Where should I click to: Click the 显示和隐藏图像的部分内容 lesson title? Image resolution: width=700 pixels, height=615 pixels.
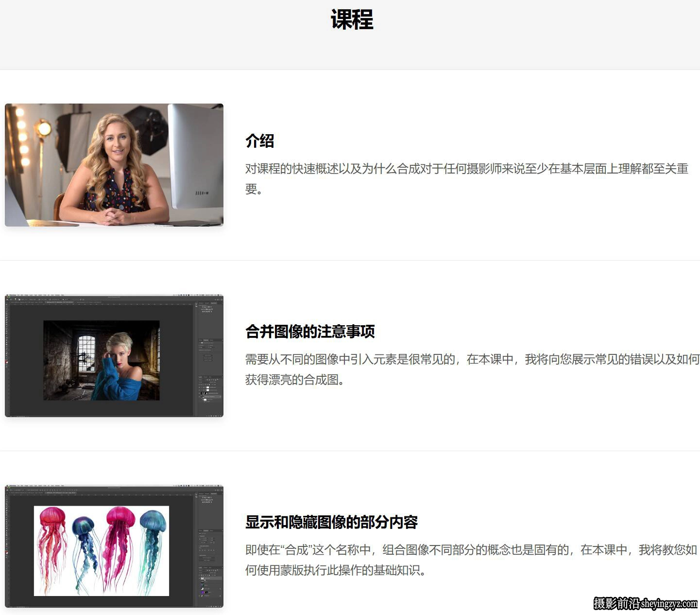pyautogui.click(x=331, y=522)
